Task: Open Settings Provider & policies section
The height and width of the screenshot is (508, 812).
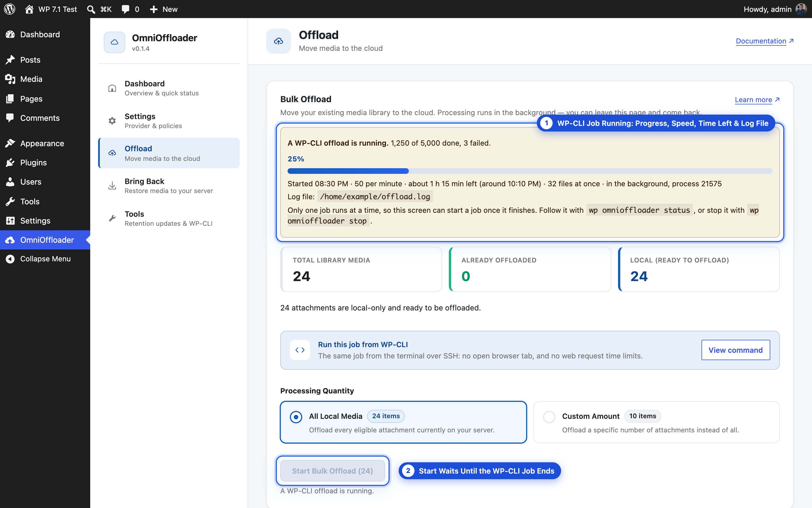Action: pos(169,121)
